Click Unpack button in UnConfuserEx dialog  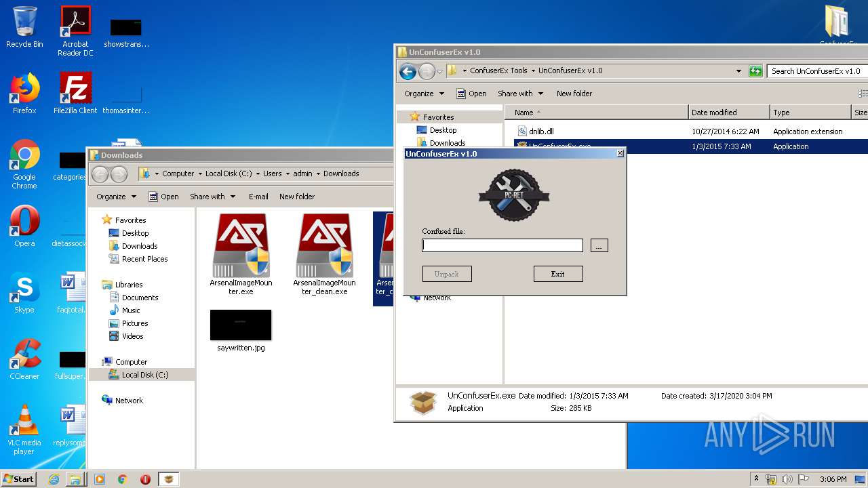point(447,274)
